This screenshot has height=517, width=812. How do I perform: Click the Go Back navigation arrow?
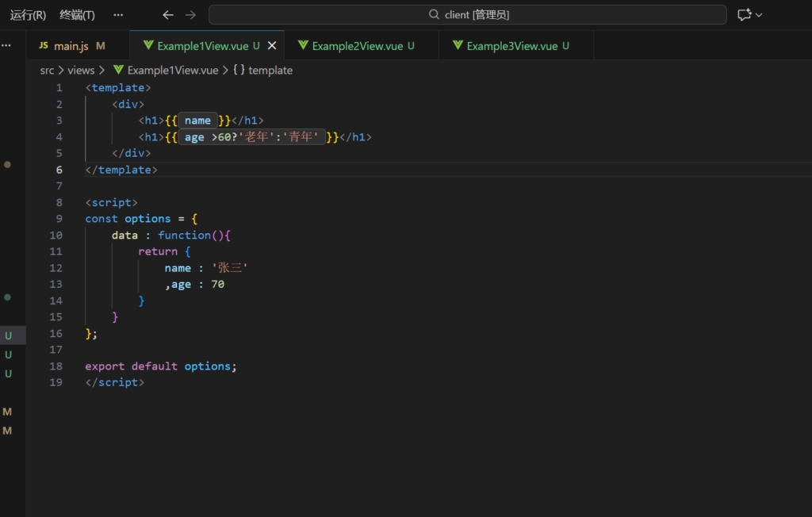click(167, 15)
